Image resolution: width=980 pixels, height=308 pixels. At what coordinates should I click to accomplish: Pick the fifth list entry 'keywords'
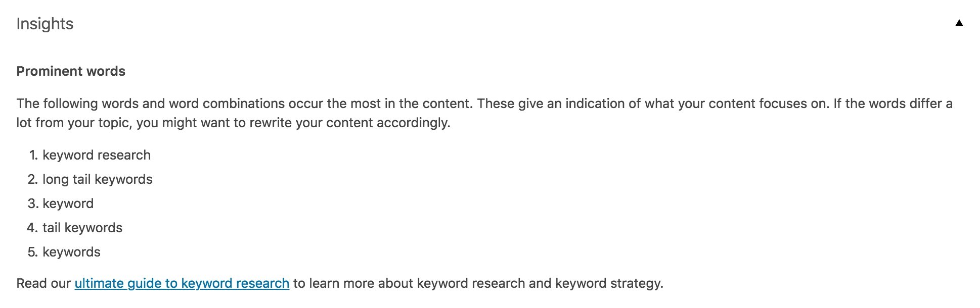coord(71,252)
